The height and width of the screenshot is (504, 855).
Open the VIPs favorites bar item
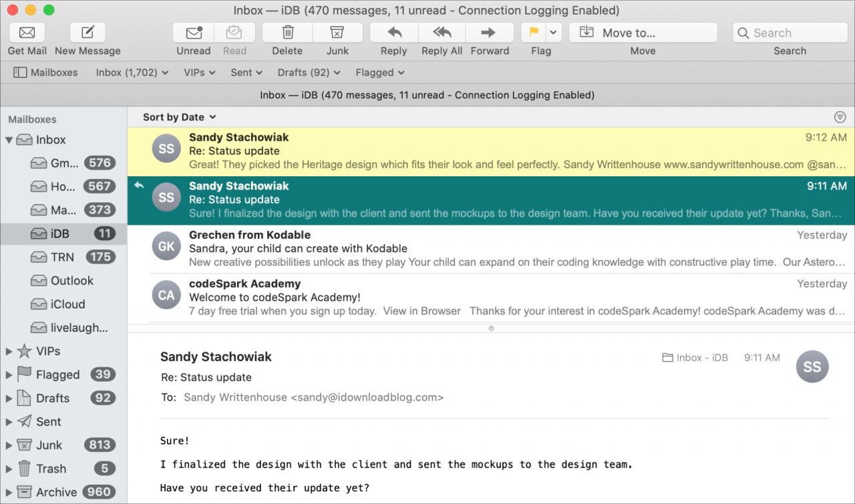coord(200,72)
